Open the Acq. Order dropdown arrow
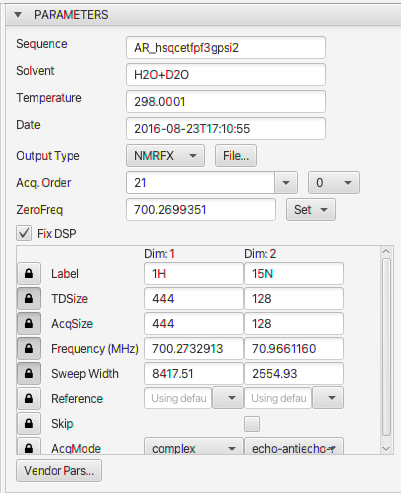This screenshot has width=401, height=493. [x=286, y=183]
